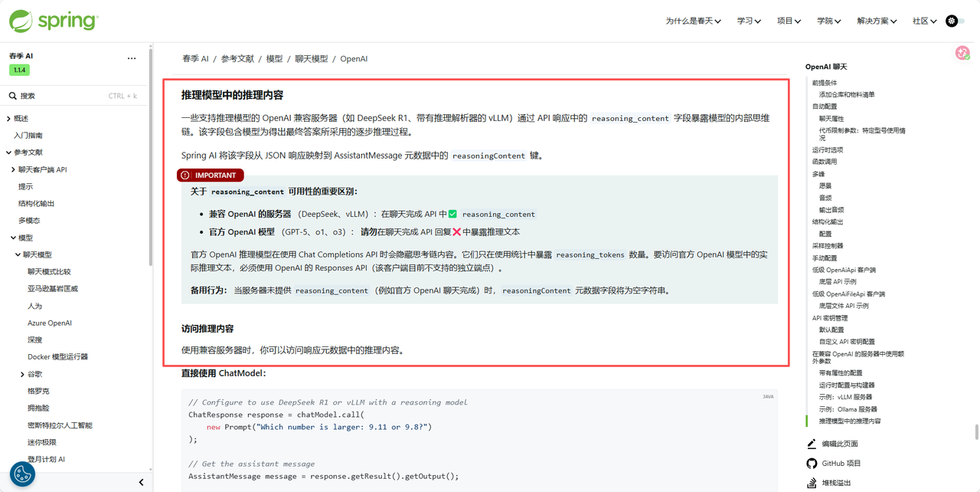Image resolution: width=980 pixels, height=492 pixels.
Task: Collapse the 聊天模型 tree node
Action: point(18,254)
